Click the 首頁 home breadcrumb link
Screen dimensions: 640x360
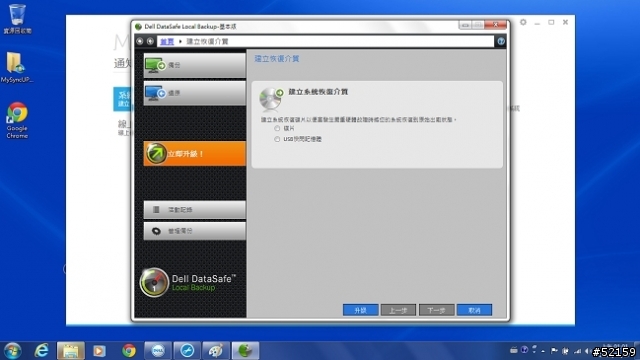point(167,42)
